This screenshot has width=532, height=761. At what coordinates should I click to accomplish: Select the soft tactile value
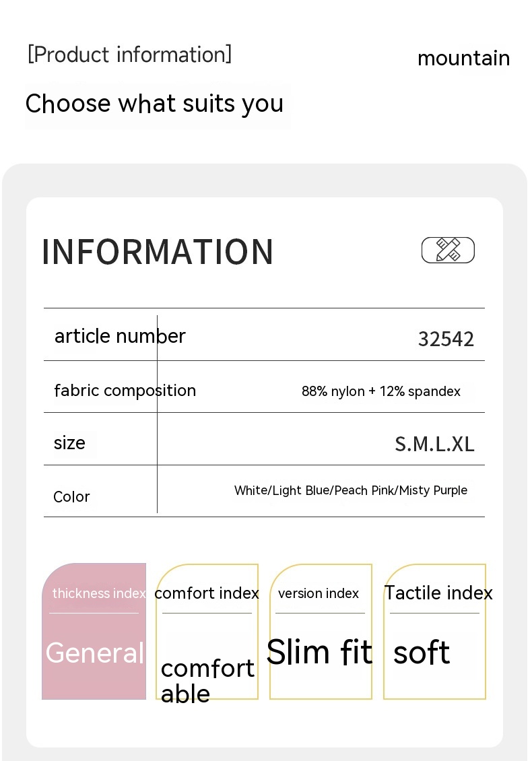coord(422,653)
